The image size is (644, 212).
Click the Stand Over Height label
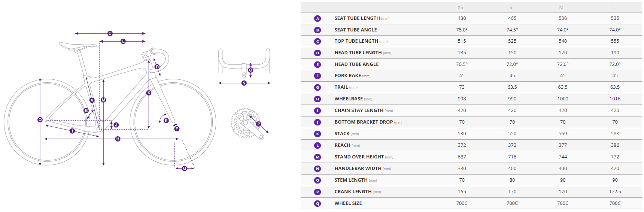[359, 157]
